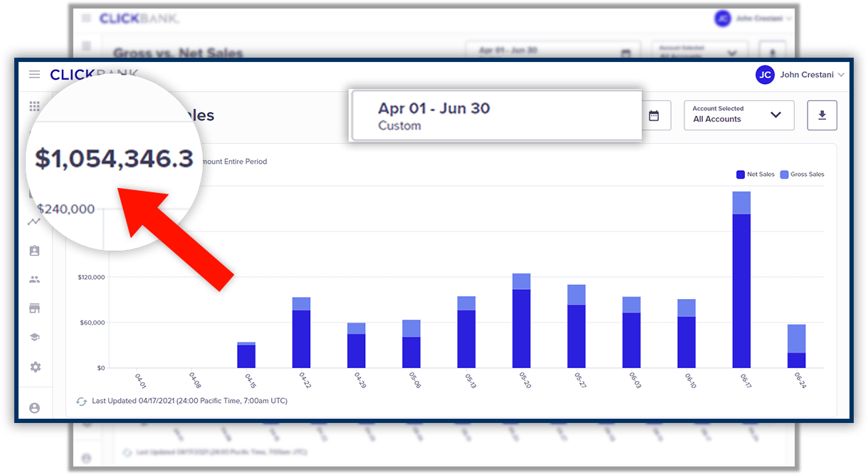The image size is (868, 475).
Task: Click the 04-08 x-axis date label
Action: [194, 380]
